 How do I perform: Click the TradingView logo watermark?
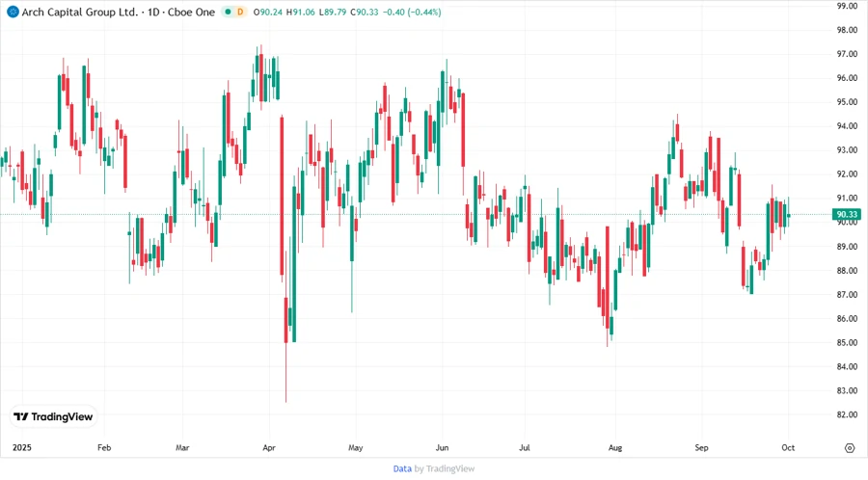click(53, 417)
